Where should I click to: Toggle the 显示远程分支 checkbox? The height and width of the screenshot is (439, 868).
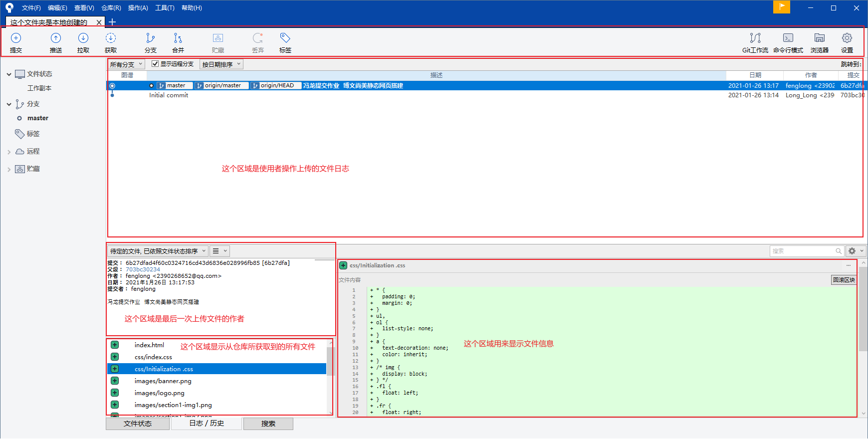tap(155, 64)
